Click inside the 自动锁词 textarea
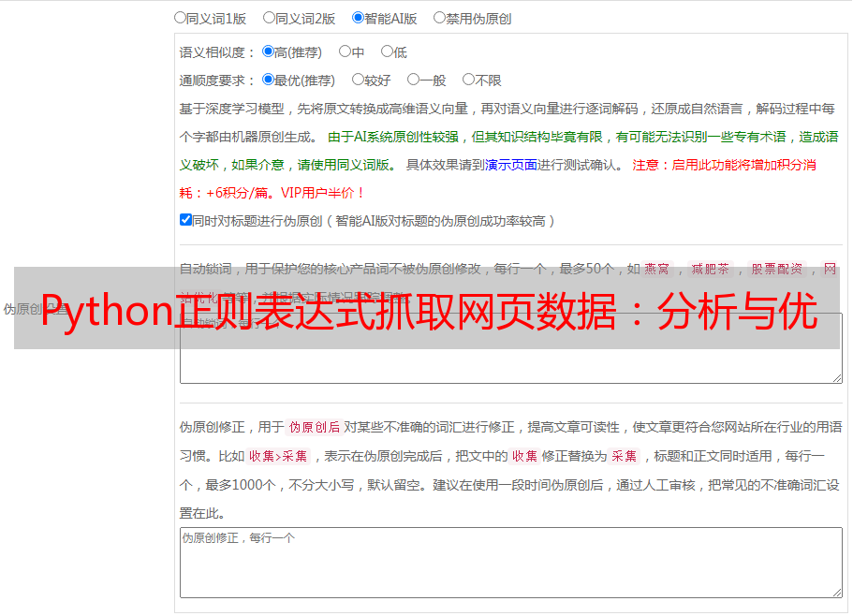The width and height of the screenshot is (853, 616). click(511, 348)
